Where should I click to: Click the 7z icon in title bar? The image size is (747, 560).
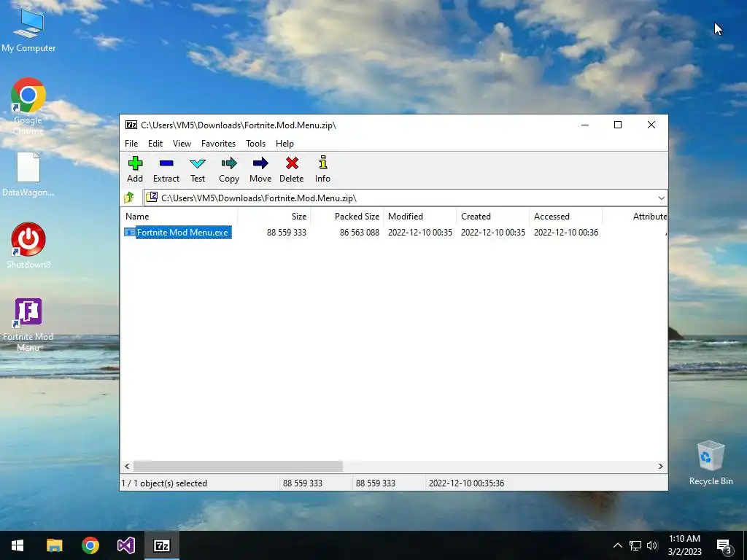[131, 125]
